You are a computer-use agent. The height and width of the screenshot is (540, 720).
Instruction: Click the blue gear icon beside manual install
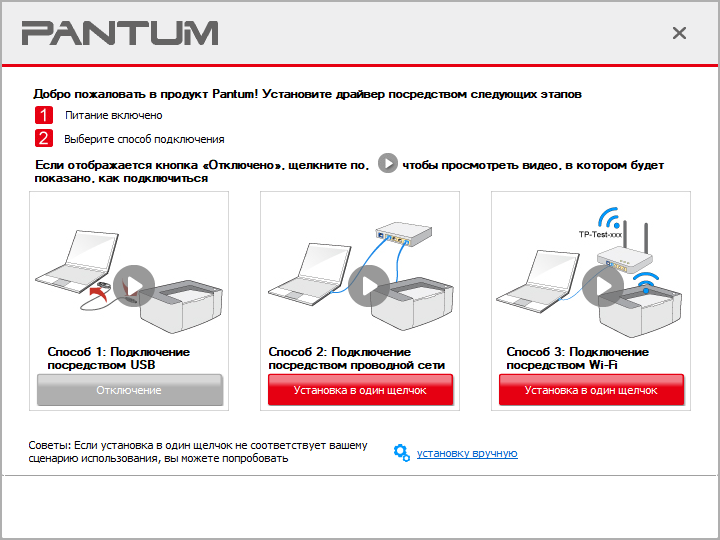coord(402,453)
